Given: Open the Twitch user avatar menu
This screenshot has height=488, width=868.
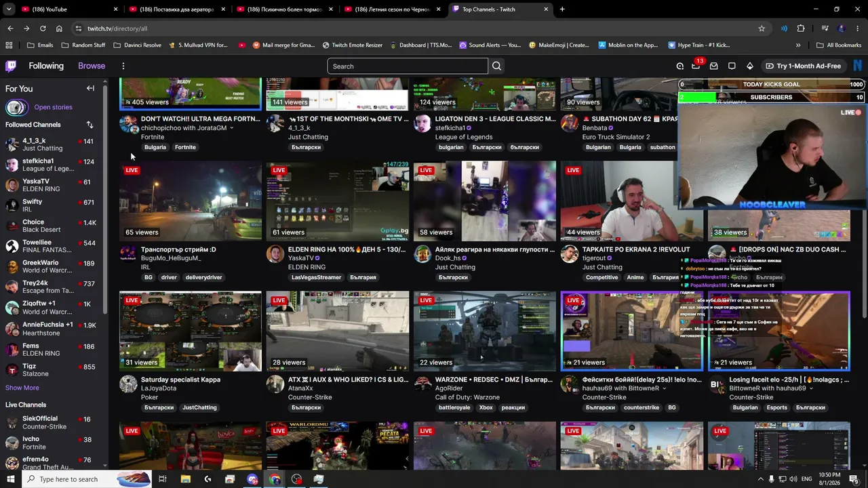Looking at the screenshot, I should [x=857, y=66].
